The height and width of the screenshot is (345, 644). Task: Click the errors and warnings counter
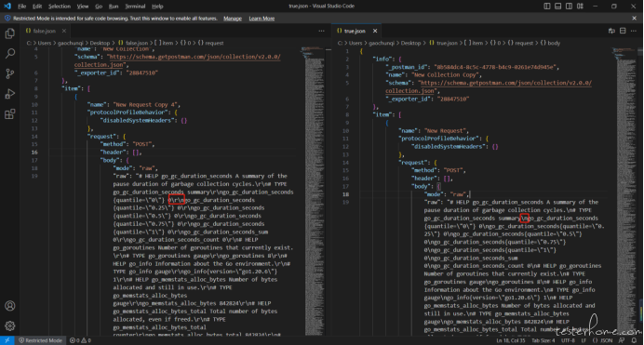coord(80,340)
